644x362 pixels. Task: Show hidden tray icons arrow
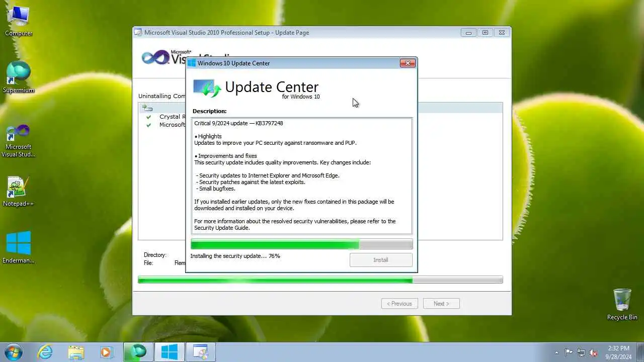556,352
